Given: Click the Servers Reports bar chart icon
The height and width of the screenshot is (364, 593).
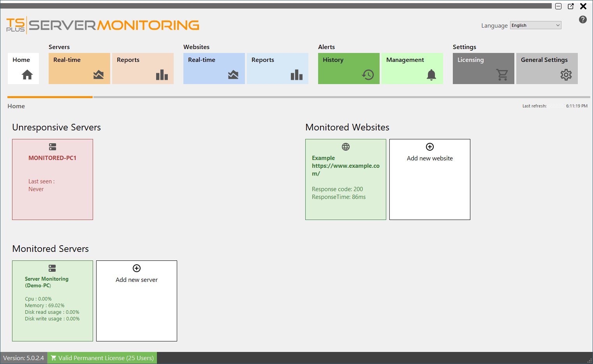Looking at the screenshot, I should pyautogui.click(x=162, y=75).
